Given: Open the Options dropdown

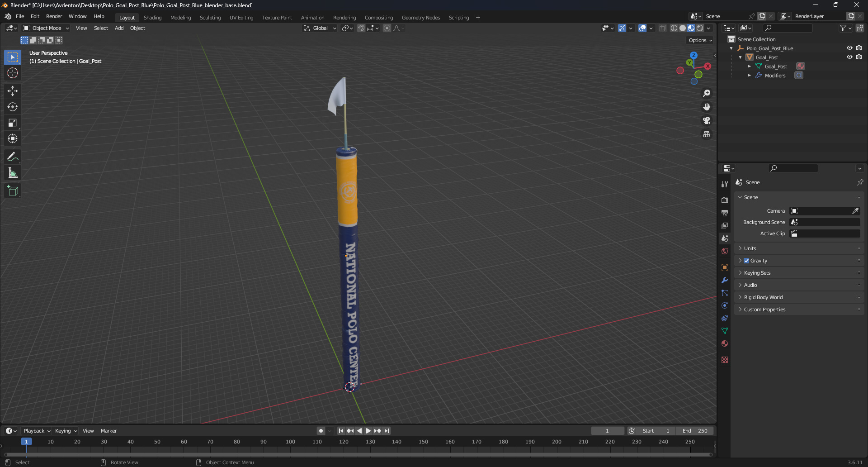Looking at the screenshot, I should coord(700,40).
